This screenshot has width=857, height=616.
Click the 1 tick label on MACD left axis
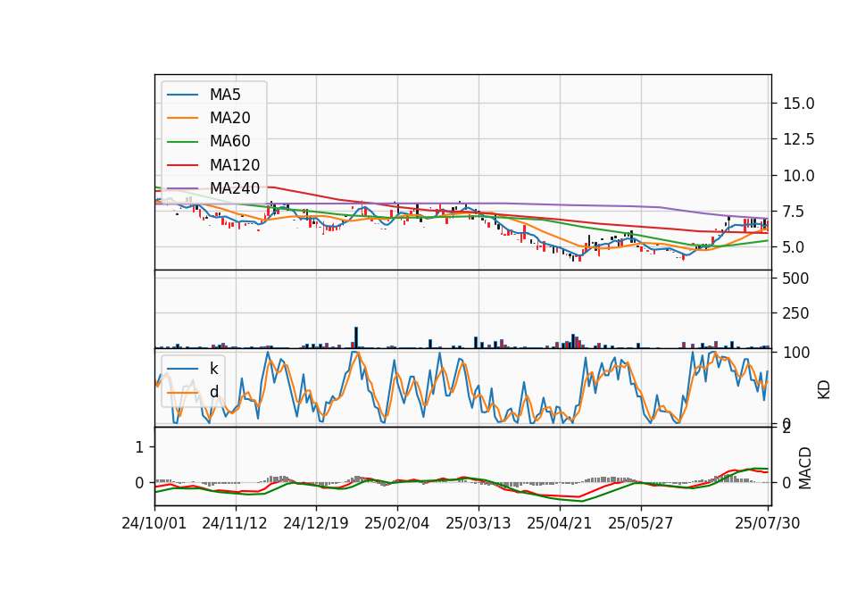(x=139, y=447)
